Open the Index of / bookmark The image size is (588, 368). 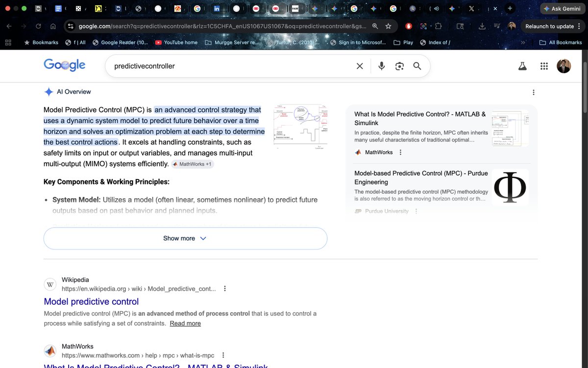pyautogui.click(x=434, y=43)
